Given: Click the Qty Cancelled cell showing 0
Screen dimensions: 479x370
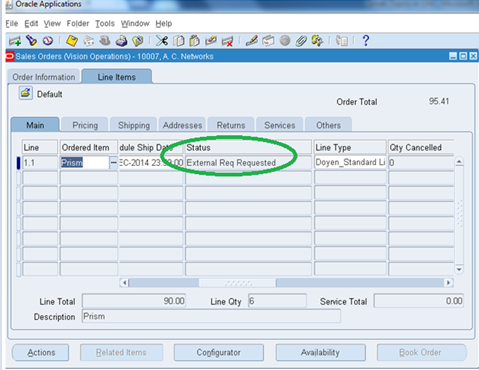Looking at the screenshot, I should tap(421, 163).
